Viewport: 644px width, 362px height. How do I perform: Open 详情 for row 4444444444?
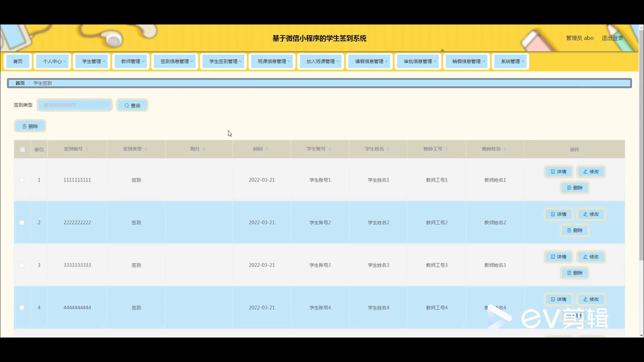(558, 299)
